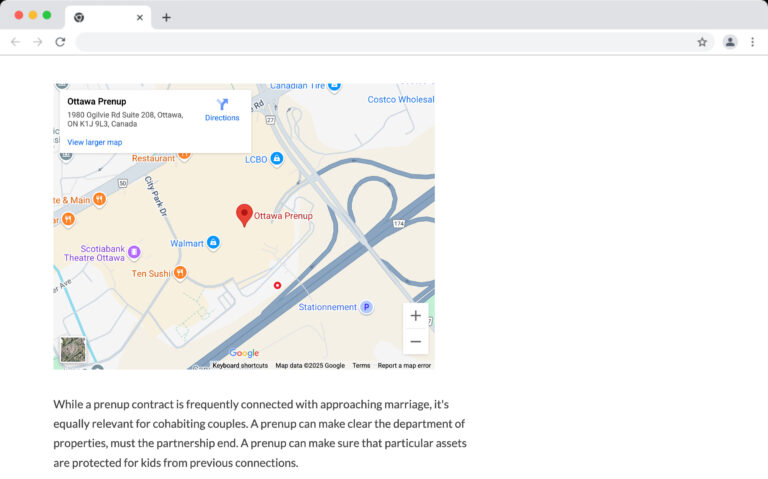
Task: Bookmark this page with the star icon
Action: (x=702, y=42)
